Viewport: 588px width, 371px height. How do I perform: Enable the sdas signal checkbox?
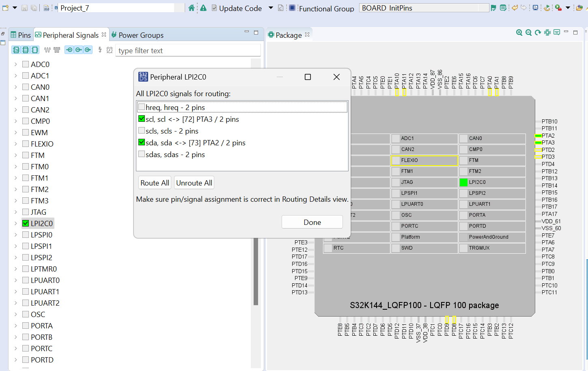click(142, 154)
